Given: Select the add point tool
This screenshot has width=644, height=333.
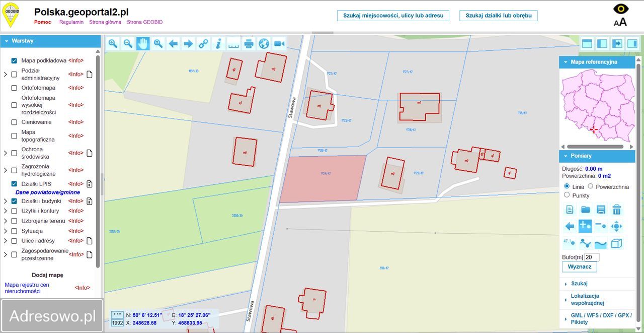Looking at the screenshot, I should pyautogui.click(x=585, y=226).
